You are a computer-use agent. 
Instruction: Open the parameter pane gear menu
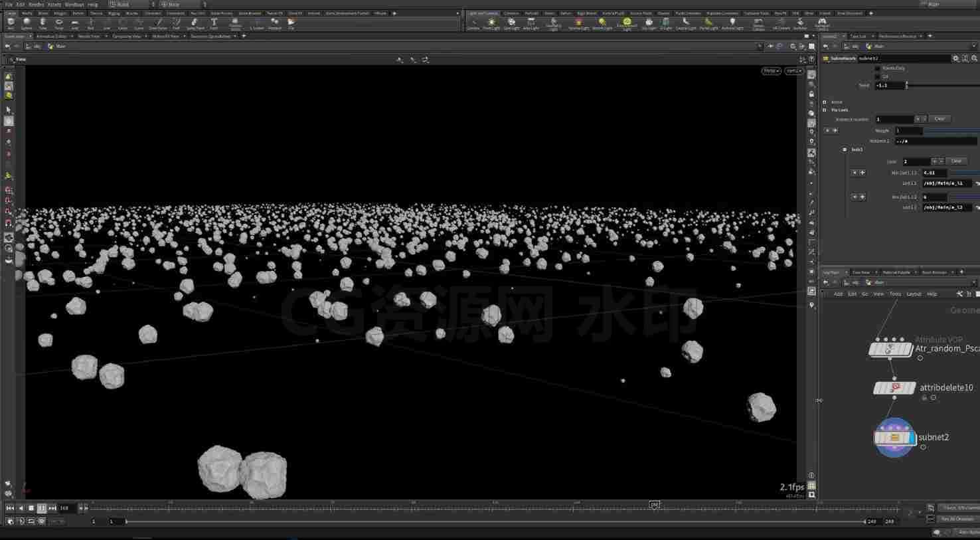pos(955,58)
